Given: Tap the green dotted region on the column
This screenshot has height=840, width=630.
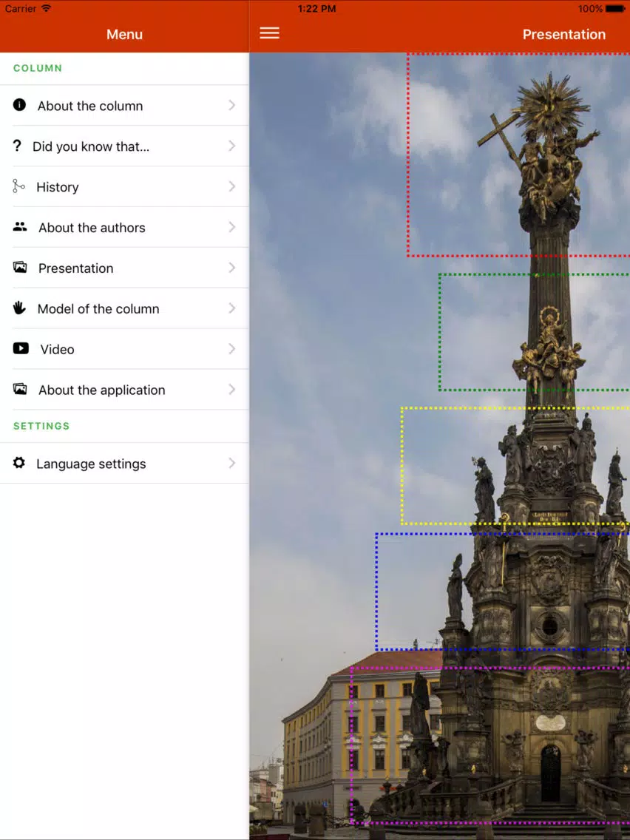Looking at the screenshot, I should coord(534,332).
